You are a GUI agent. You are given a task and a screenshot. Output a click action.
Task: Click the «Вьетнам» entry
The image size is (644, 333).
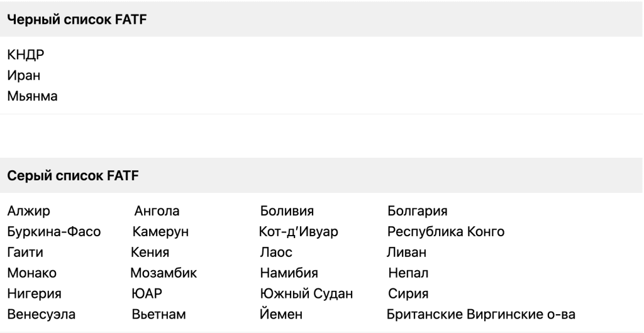click(x=158, y=314)
